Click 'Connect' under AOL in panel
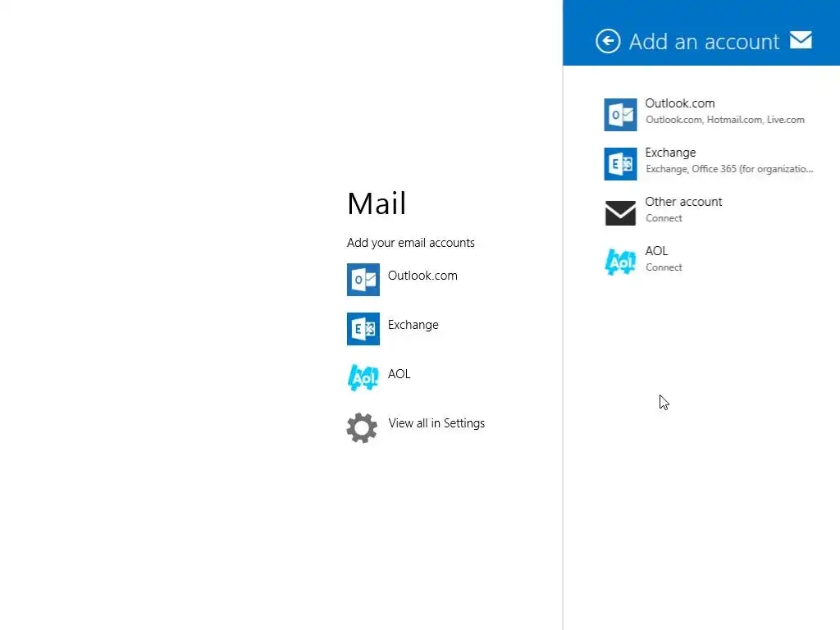This screenshot has width=840, height=630. pyautogui.click(x=664, y=267)
